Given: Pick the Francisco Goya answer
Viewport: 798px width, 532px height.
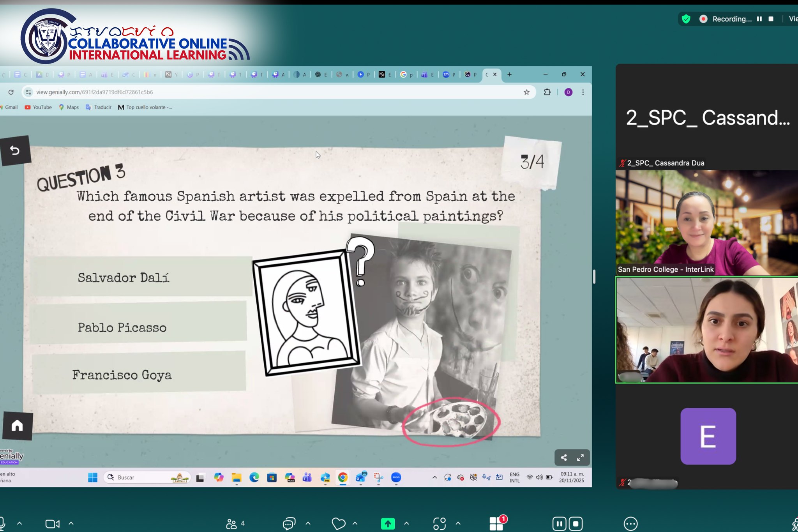Looking at the screenshot, I should [x=139, y=372].
